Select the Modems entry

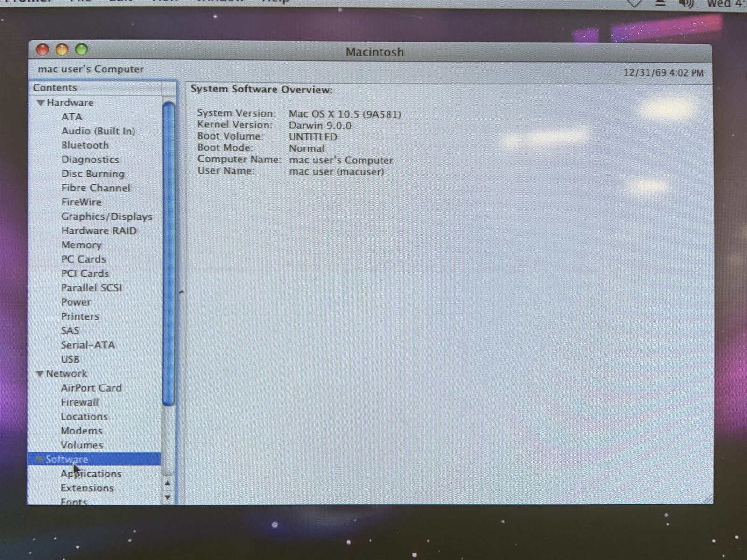tap(81, 431)
